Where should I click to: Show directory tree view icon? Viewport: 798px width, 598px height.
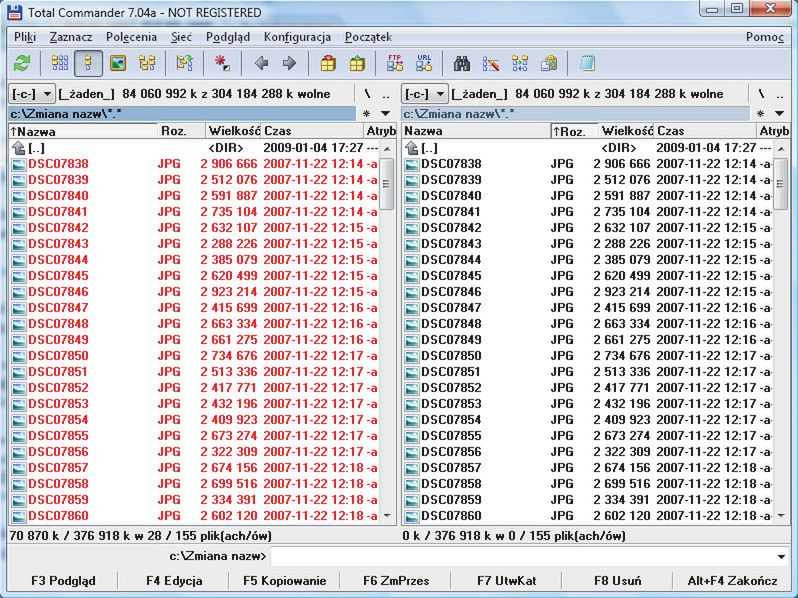pos(147,64)
